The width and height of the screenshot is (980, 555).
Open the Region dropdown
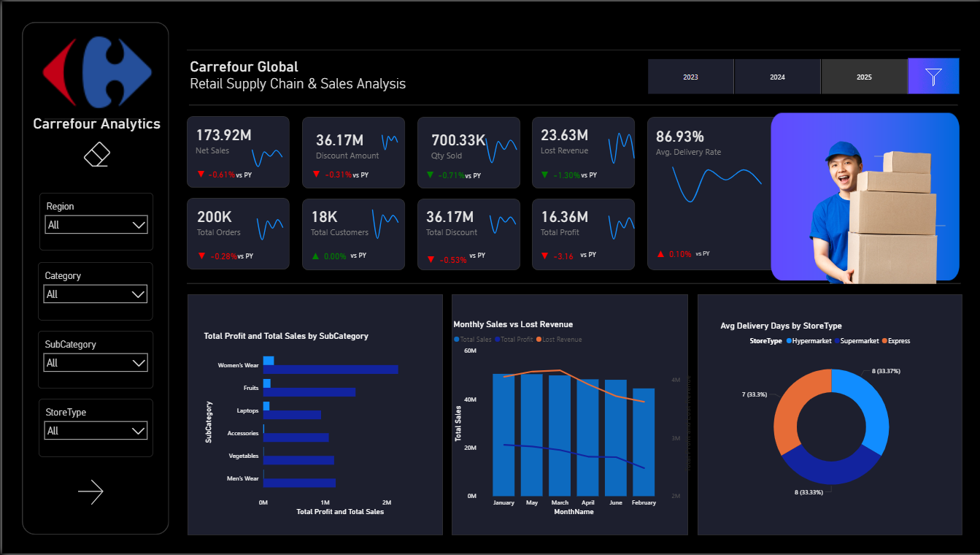[96, 225]
